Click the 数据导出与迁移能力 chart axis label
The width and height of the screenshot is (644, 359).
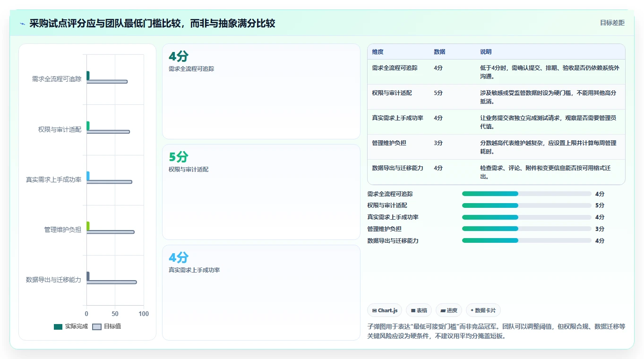[53, 280]
